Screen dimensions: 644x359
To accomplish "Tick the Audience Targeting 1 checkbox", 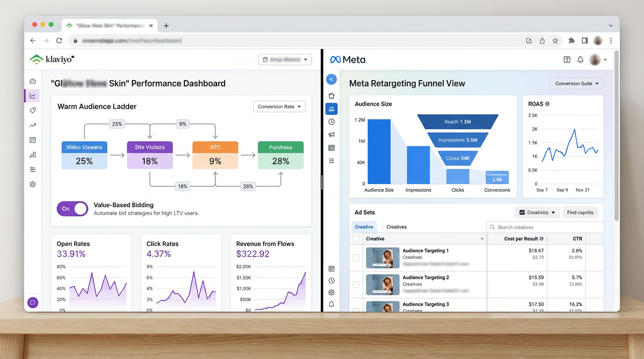I will 356,258.
